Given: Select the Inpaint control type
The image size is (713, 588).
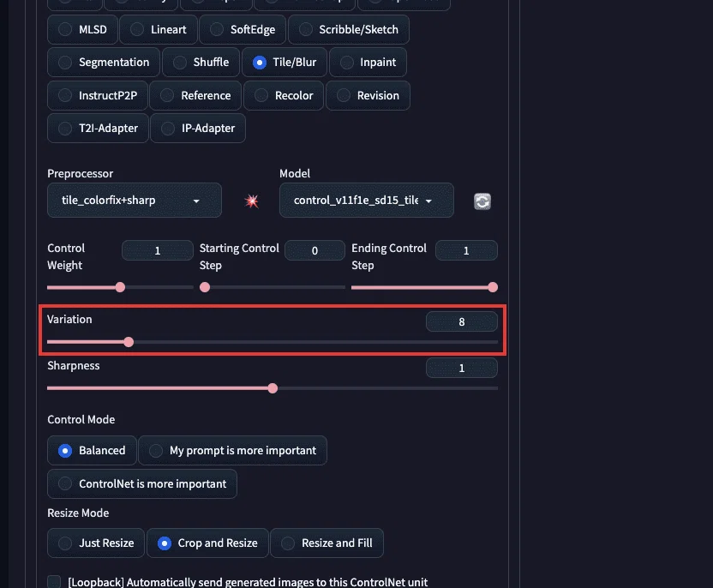Looking at the screenshot, I should (x=368, y=63).
